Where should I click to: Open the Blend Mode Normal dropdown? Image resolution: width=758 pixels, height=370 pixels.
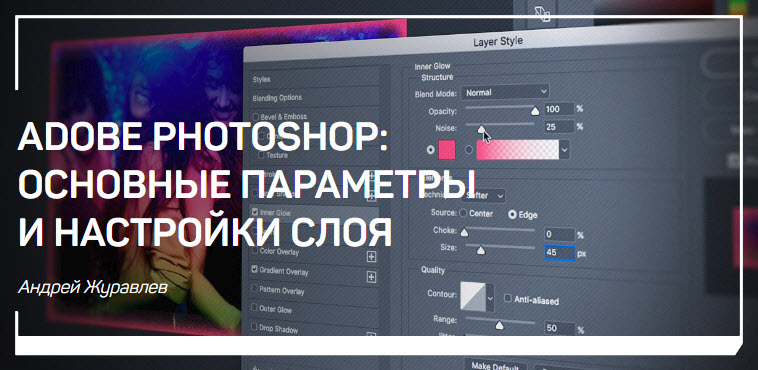point(505,91)
